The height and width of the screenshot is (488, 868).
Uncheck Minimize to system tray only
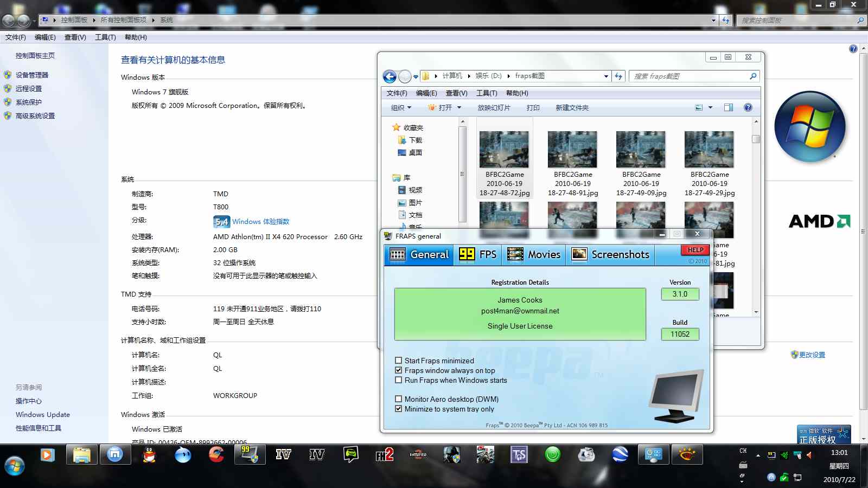(x=399, y=409)
